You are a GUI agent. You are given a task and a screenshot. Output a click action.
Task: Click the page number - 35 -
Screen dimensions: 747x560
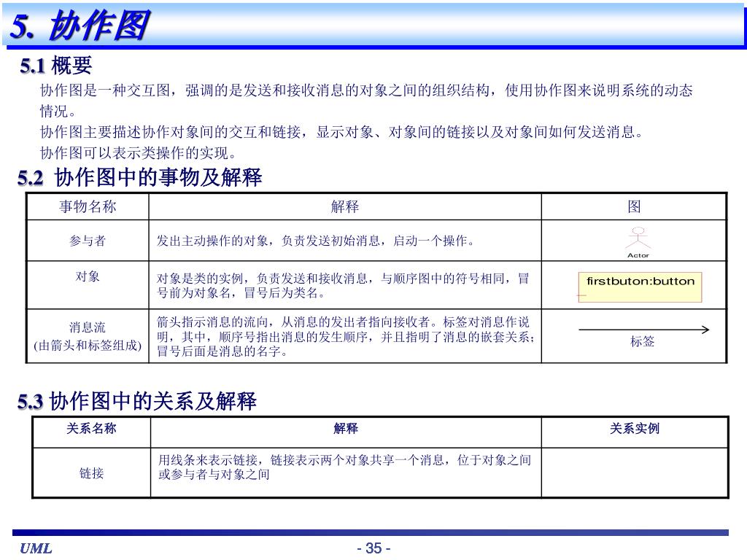click(x=374, y=548)
